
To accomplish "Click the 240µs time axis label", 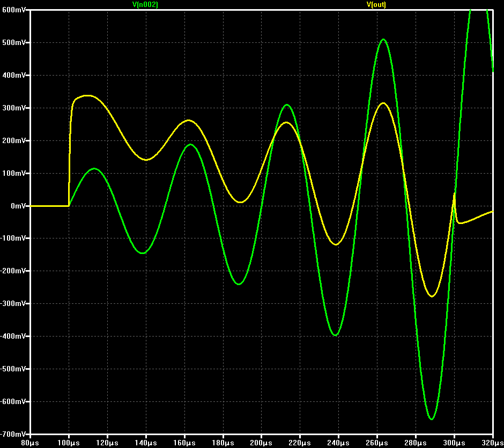I will click(338, 443).
